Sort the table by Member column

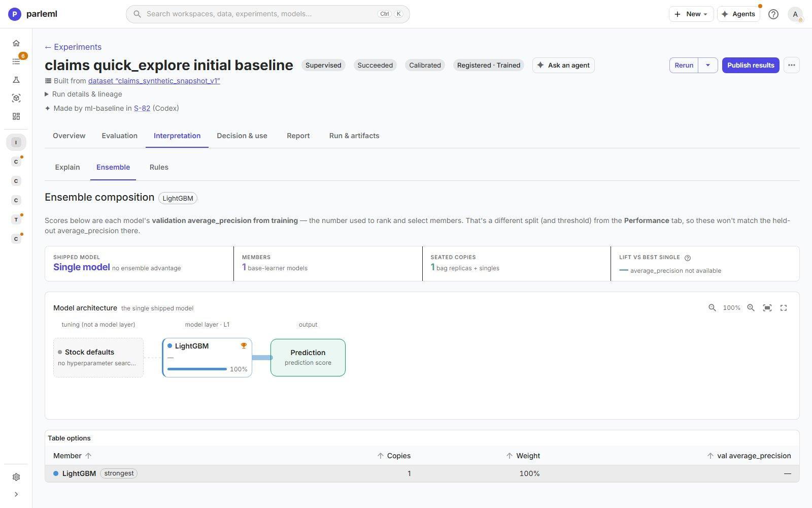point(73,456)
